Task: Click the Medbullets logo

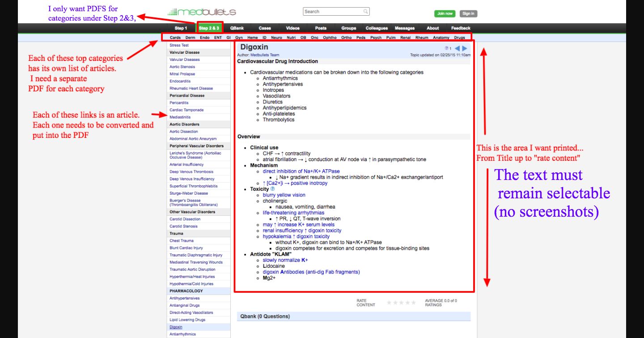Action: tap(201, 12)
